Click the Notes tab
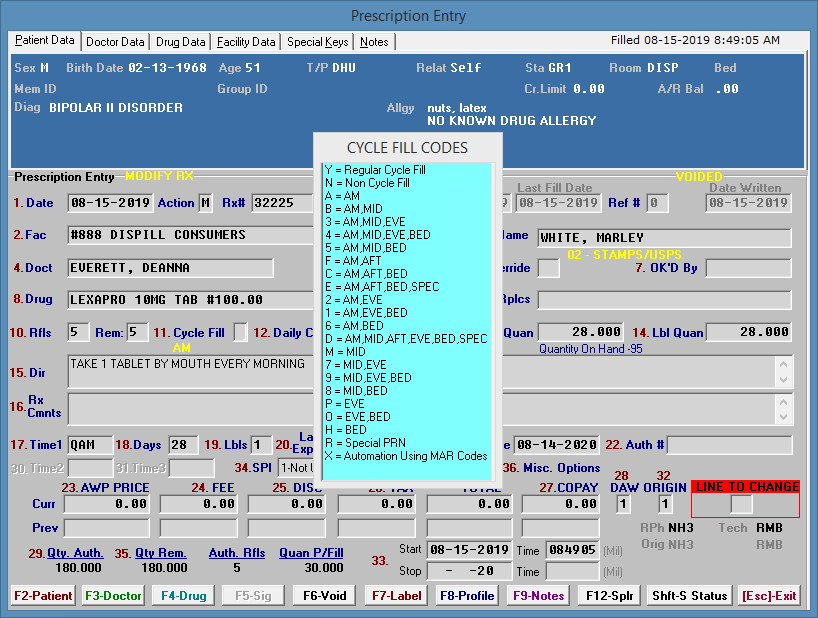The width and height of the screenshot is (818, 618). (375, 42)
